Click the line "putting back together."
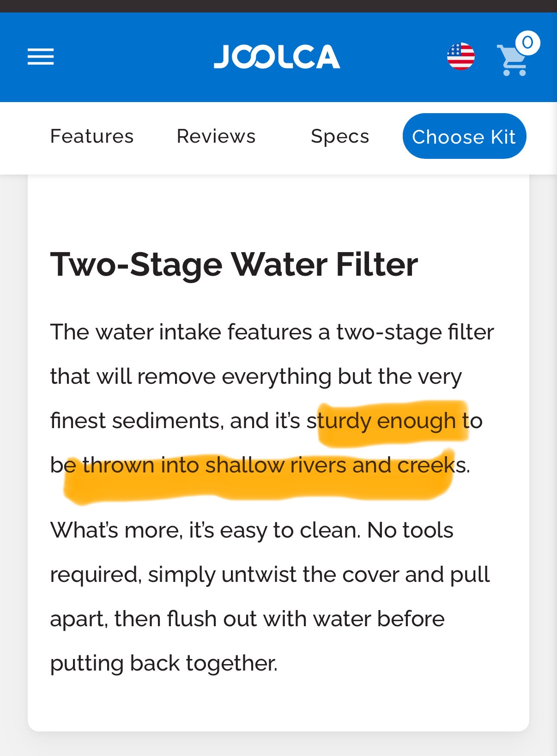 [164, 663]
